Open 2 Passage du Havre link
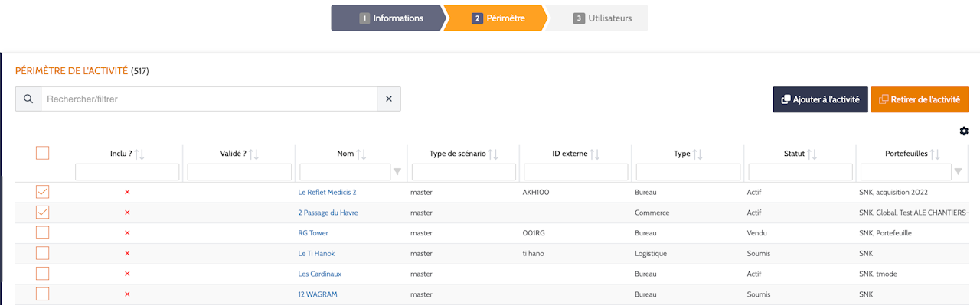The image size is (980, 305). [x=328, y=213]
